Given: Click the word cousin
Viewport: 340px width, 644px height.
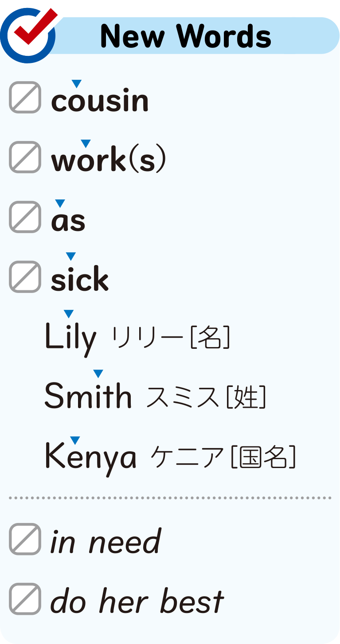Looking at the screenshot, I should [x=100, y=101].
